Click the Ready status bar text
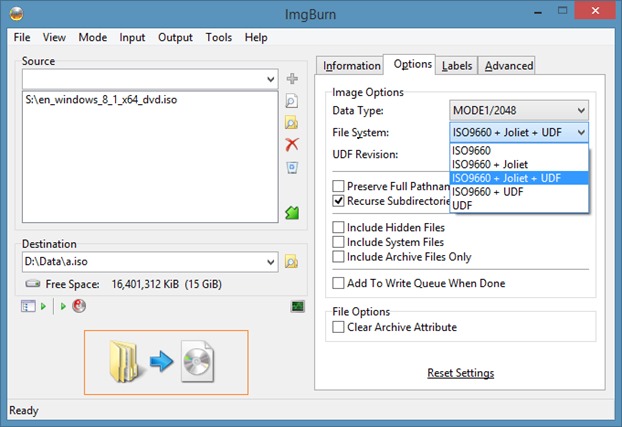Screen dimensions: 622x427 pyautogui.click(x=24, y=410)
